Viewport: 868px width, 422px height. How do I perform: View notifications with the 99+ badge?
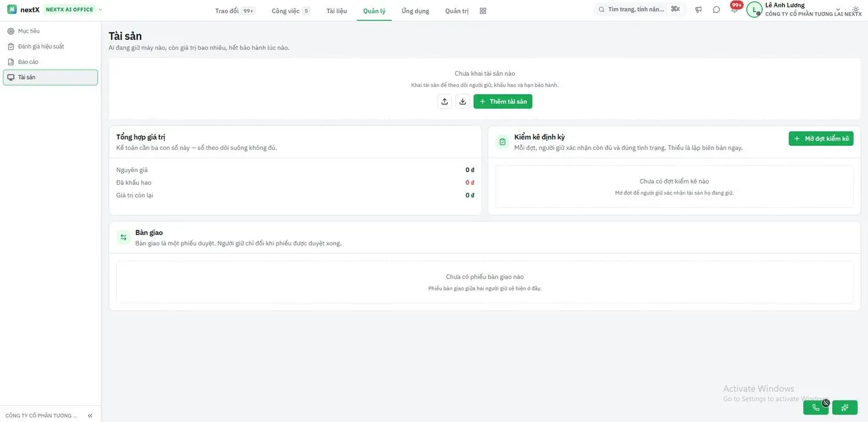(x=735, y=8)
